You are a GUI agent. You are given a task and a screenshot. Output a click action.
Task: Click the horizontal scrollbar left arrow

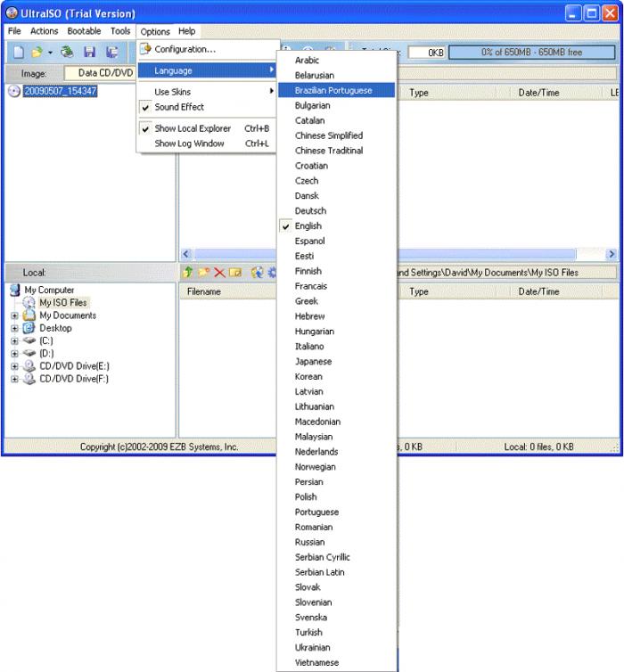pyautogui.click(x=186, y=254)
